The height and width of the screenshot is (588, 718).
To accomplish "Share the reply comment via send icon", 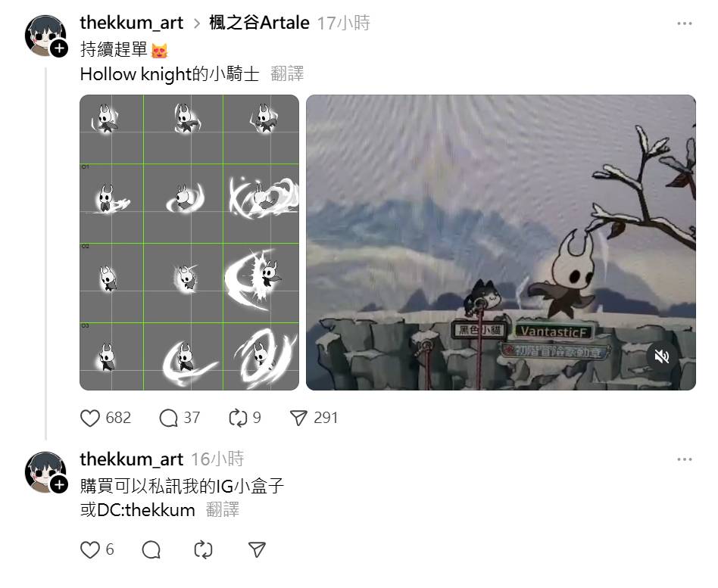I will click(x=257, y=549).
